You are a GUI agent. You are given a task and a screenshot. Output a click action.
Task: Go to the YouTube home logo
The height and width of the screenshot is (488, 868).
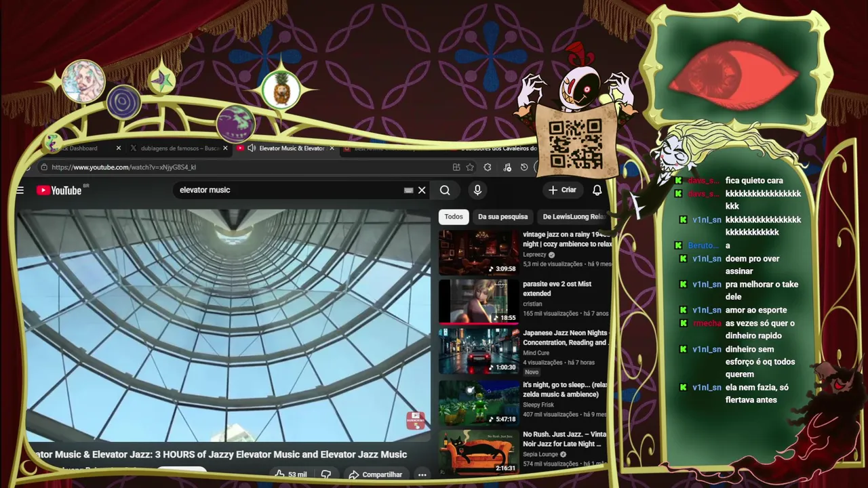[x=59, y=190]
